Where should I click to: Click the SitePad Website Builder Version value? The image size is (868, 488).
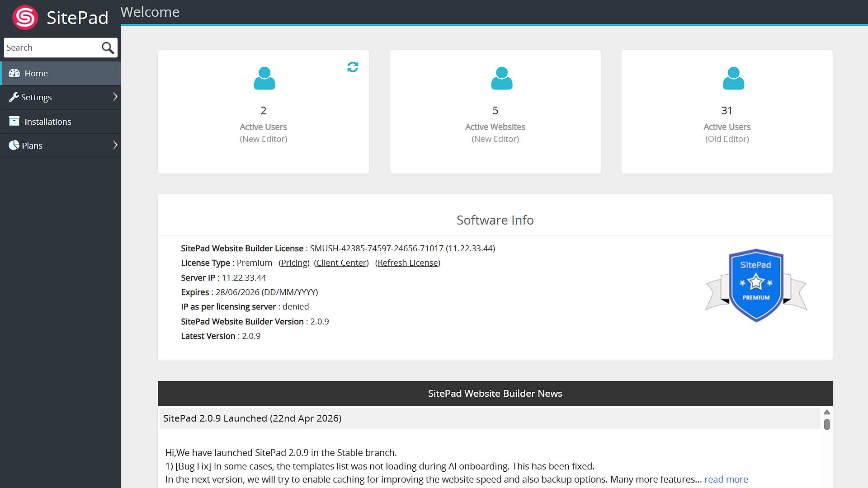(x=320, y=322)
